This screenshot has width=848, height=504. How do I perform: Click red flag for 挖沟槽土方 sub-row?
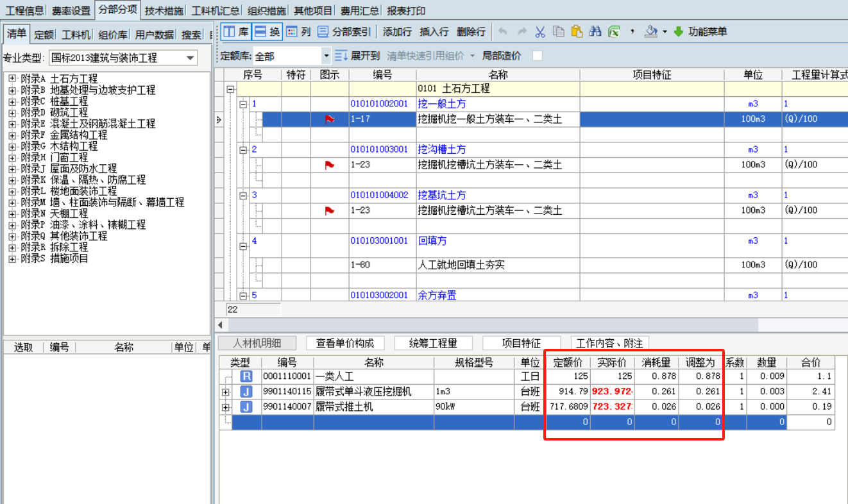pos(329,165)
